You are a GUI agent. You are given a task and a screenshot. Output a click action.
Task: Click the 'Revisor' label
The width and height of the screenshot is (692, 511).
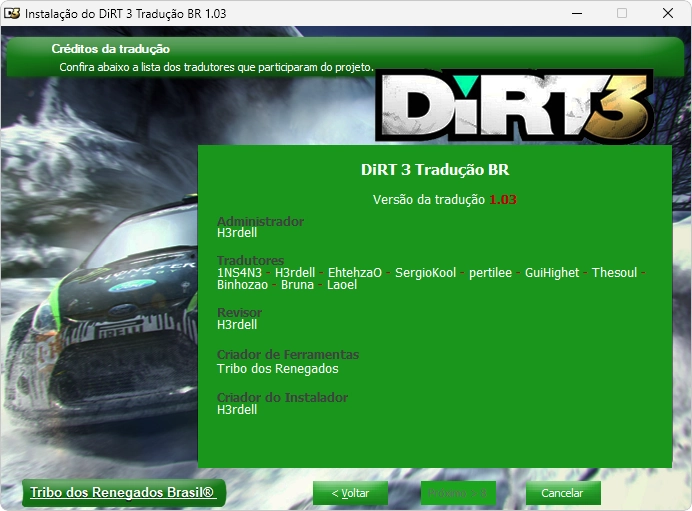[239, 312]
